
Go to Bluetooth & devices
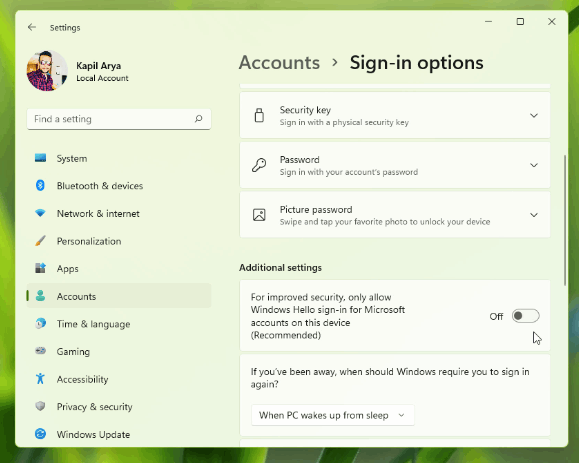point(119,186)
